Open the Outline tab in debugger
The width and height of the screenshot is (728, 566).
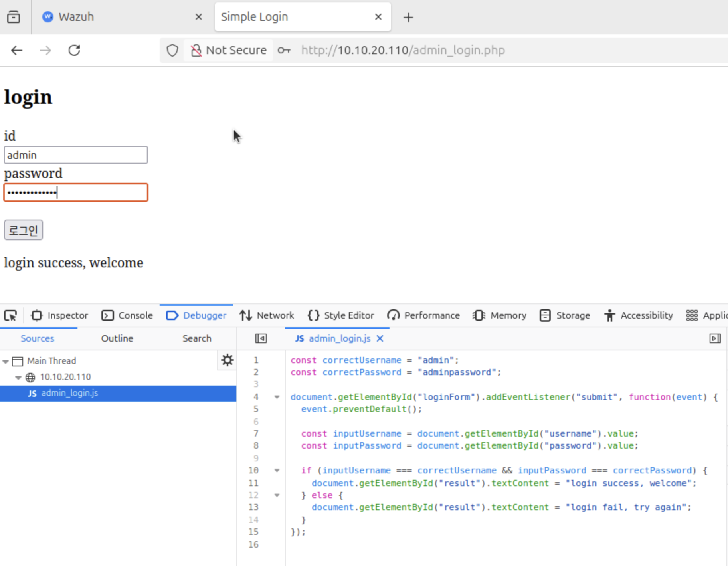(117, 338)
